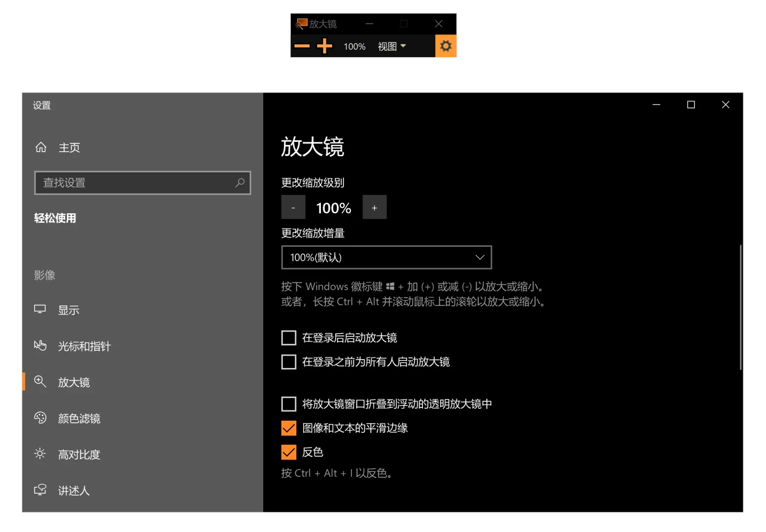Open the 100%(默认) zoom increment dropdown

coord(386,257)
